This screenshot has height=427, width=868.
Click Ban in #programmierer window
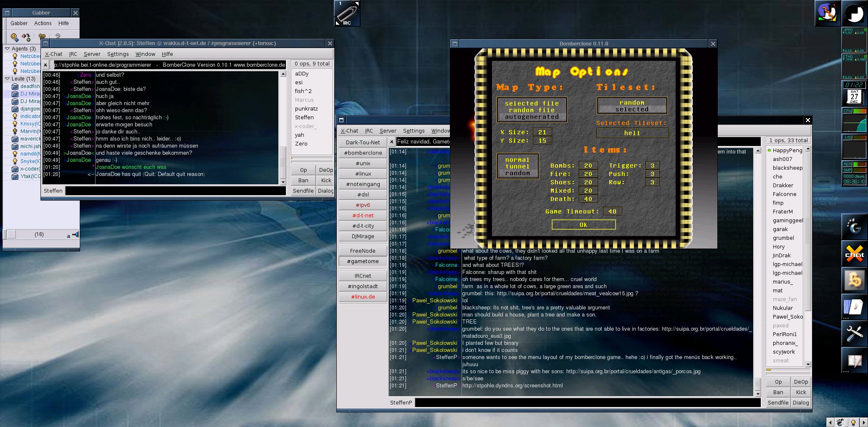303,181
